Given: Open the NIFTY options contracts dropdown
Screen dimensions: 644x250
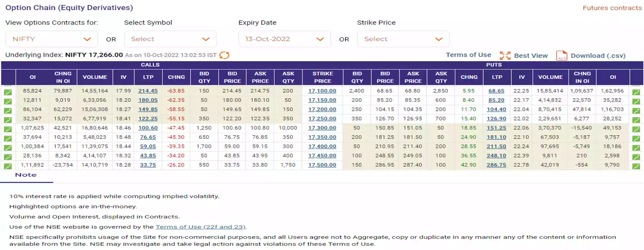Looking at the screenshot, I should click(x=52, y=39).
